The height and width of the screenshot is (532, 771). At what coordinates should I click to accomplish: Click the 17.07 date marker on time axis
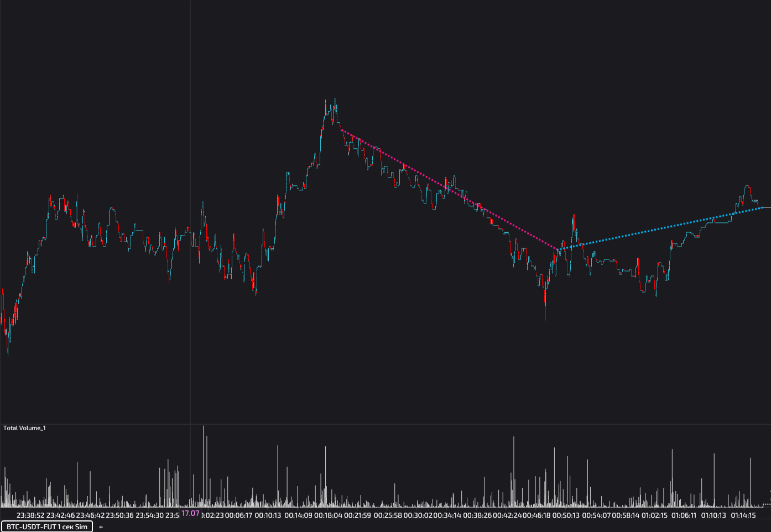pos(190,514)
